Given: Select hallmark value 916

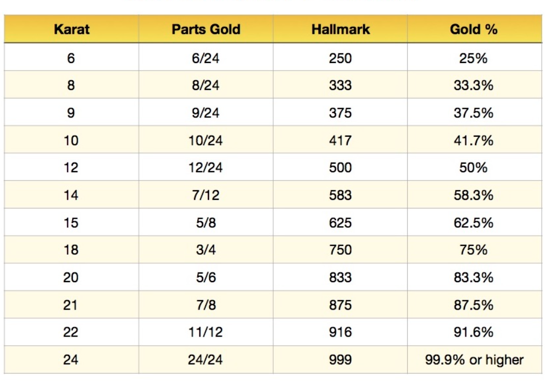Looking at the screenshot, I should pyautogui.click(x=340, y=332).
